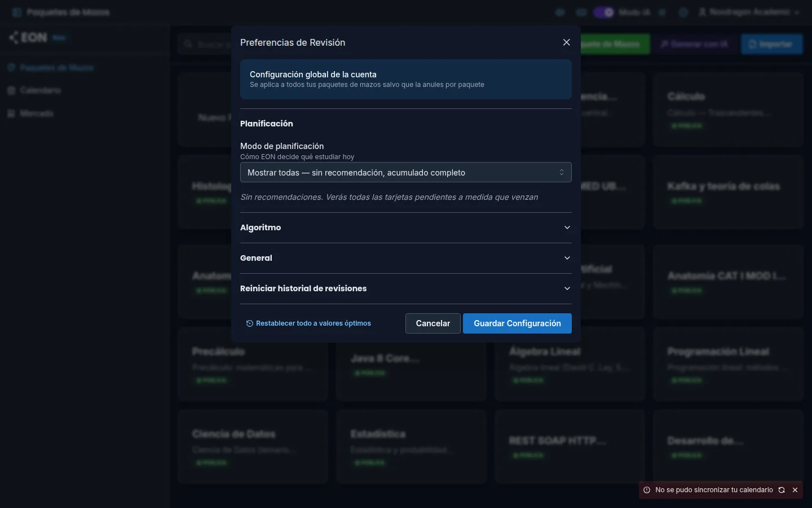
Task: Expand Reiniciar historial de revisiones section
Action: [406, 288]
